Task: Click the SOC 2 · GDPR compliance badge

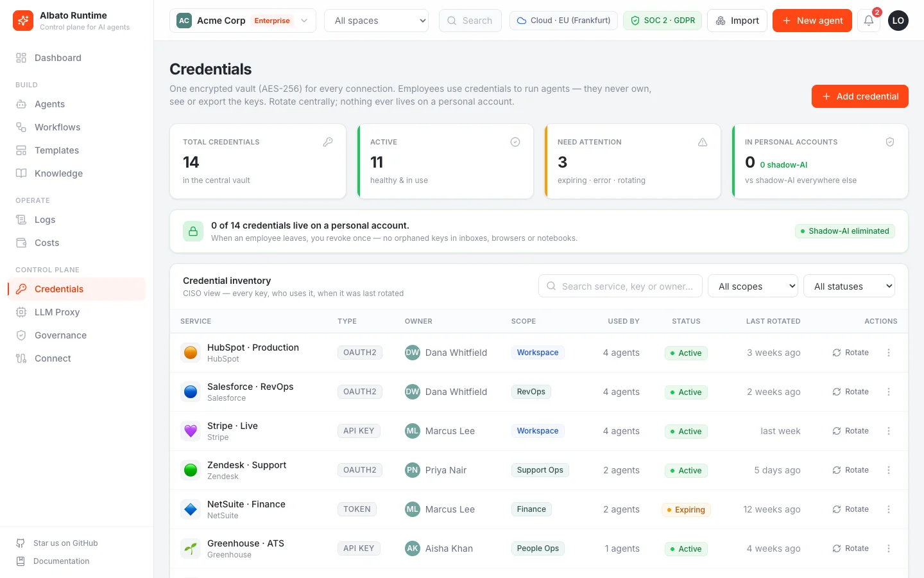Action: pos(663,21)
